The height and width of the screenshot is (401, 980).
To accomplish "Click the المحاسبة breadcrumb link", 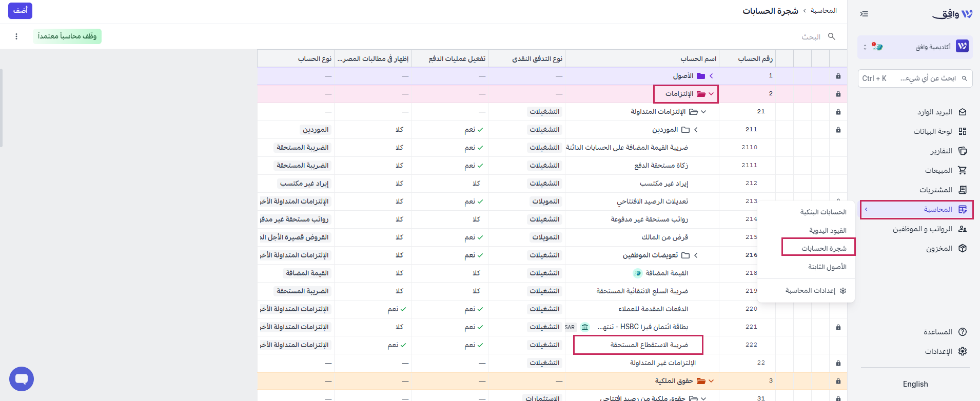I will (824, 11).
